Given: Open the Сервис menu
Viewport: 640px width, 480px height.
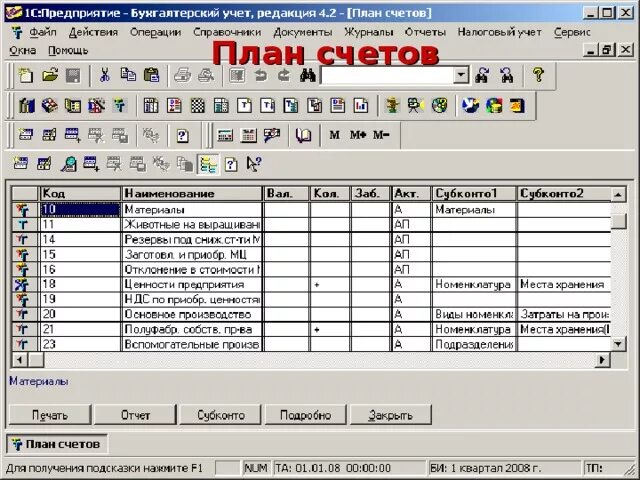Looking at the screenshot, I should click(x=572, y=32).
